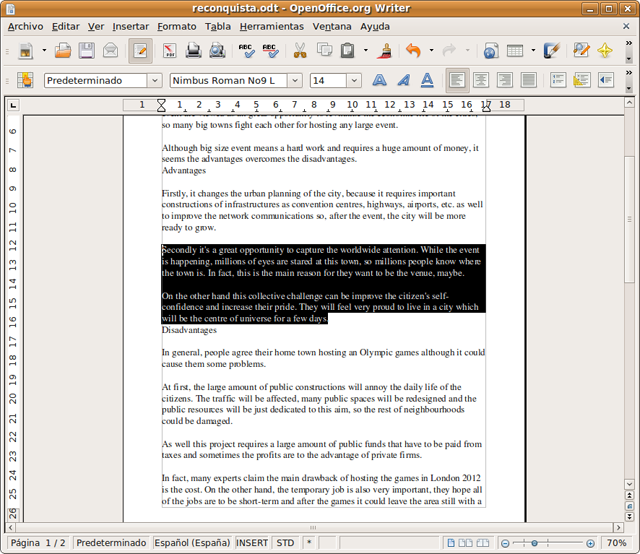Toggle Edit File mode
640x554 pixels.
click(x=140, y=50)
